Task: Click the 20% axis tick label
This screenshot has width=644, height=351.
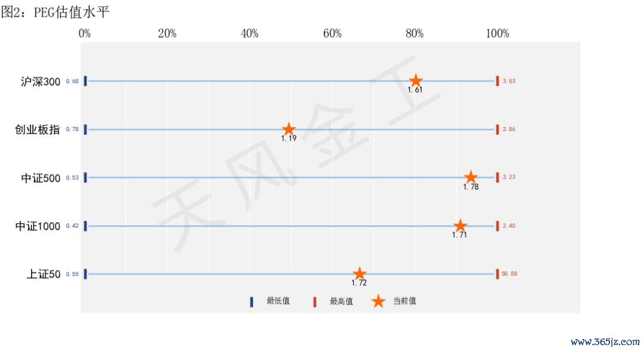Action: 167,33
